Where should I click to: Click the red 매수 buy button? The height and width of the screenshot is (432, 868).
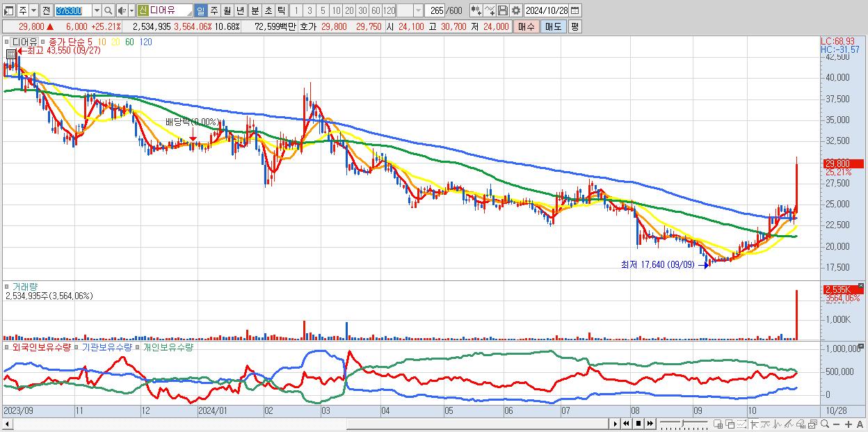coord(527,26)
